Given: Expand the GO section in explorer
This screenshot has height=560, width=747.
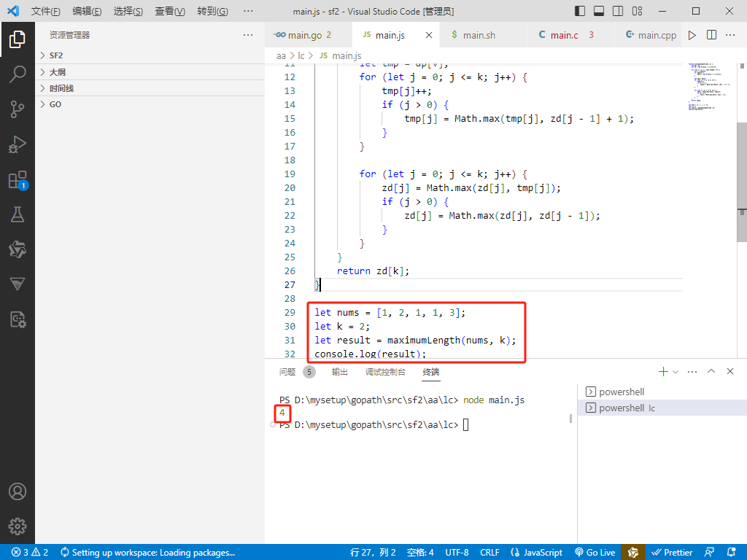Looking at the screenshot, I should [x=150, y=104].
